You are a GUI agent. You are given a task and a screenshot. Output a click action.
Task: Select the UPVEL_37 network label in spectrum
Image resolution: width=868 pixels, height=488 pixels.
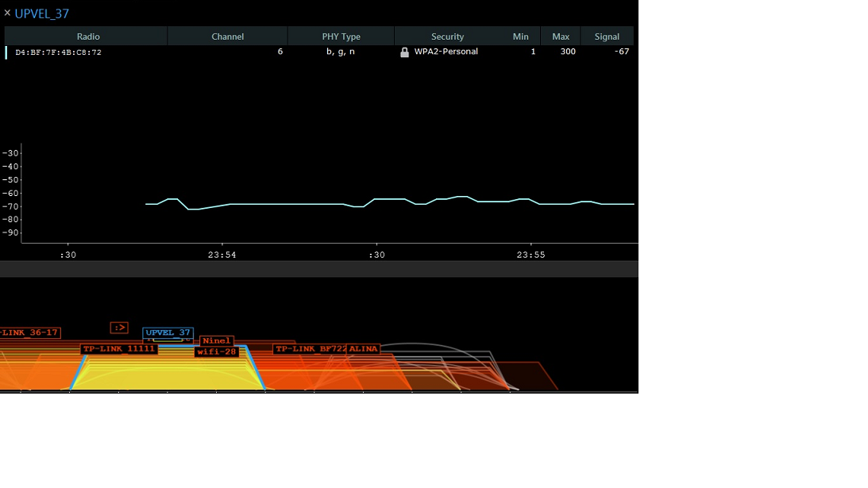(168, 333)
